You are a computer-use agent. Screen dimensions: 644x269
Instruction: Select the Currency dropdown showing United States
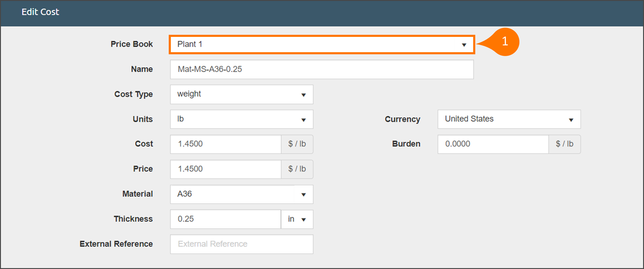pyautogui.click(x=509, y=119)
